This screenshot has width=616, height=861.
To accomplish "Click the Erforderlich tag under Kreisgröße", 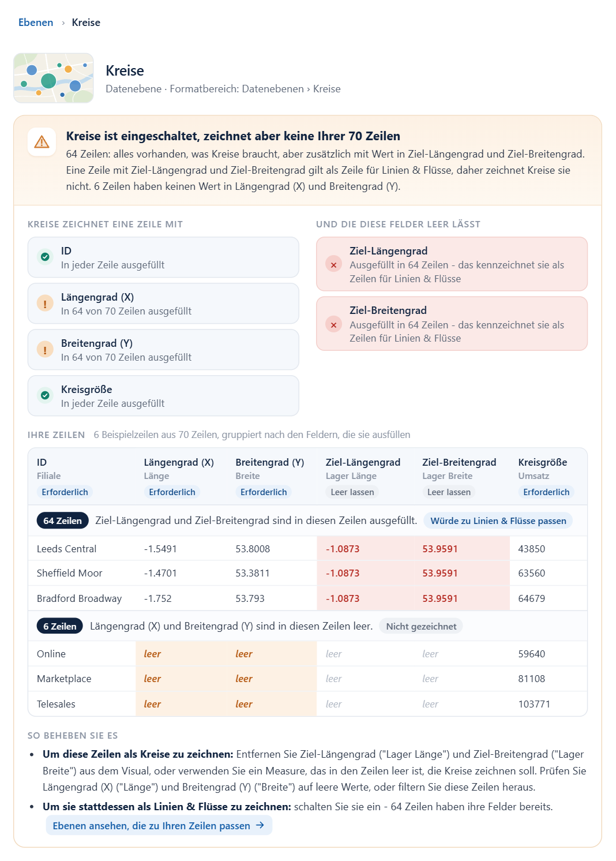I will (546, 492).
